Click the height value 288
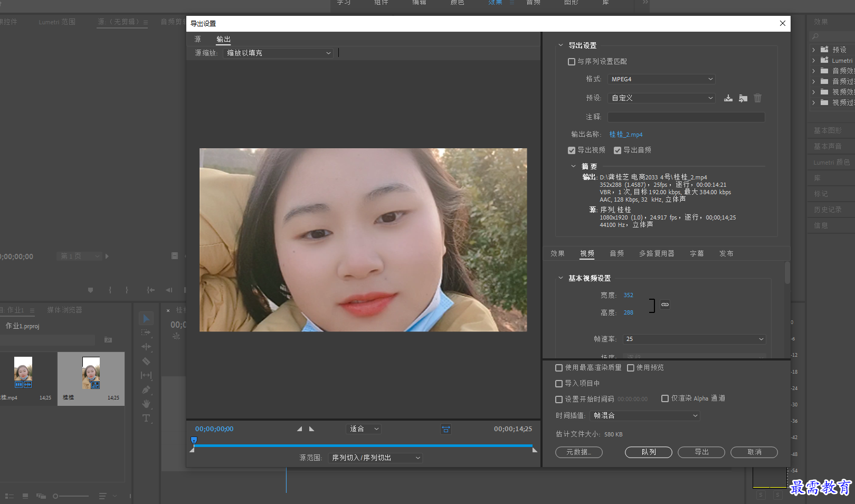 [x=628, y=313]
